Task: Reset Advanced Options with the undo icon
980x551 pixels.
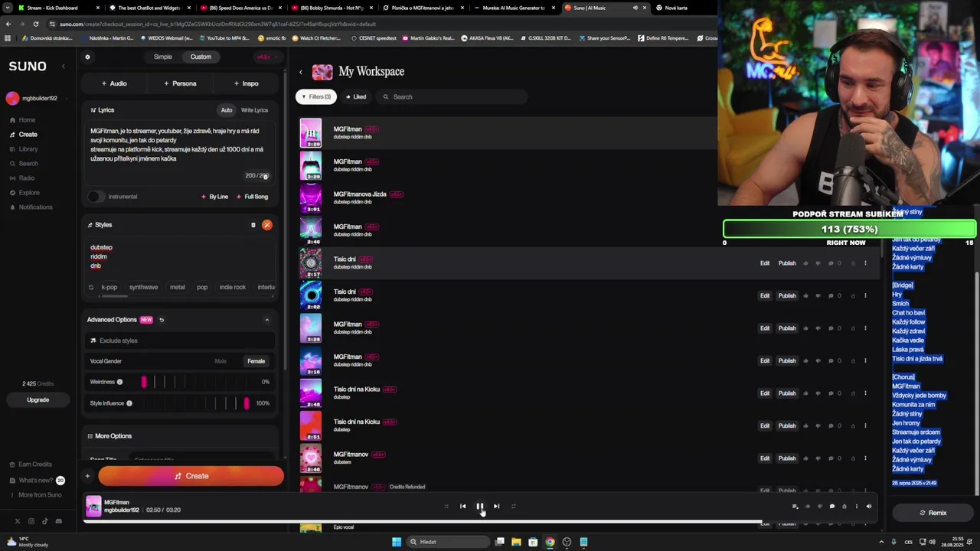Action: tap(162, 320)
